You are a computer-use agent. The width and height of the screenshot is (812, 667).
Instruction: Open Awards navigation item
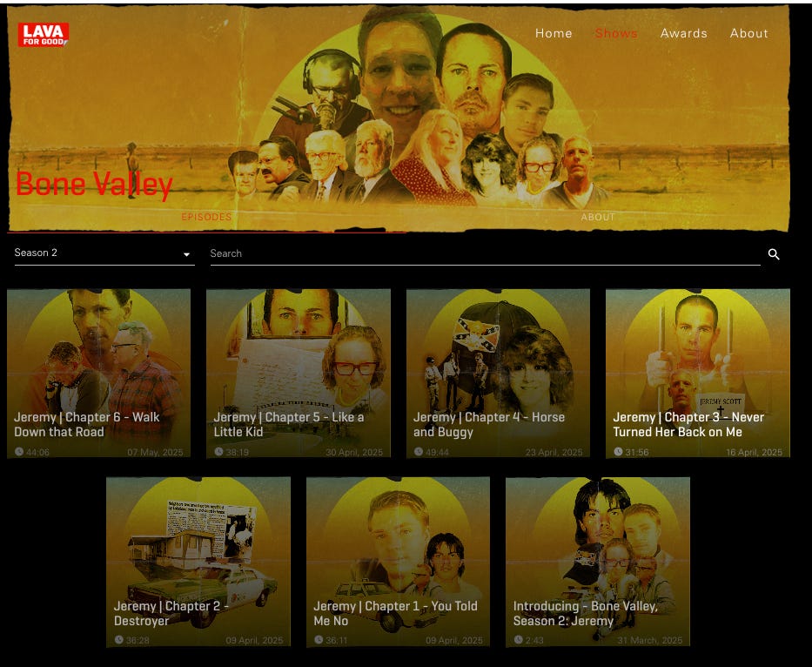pyautogui.click(x=683, y=33)
